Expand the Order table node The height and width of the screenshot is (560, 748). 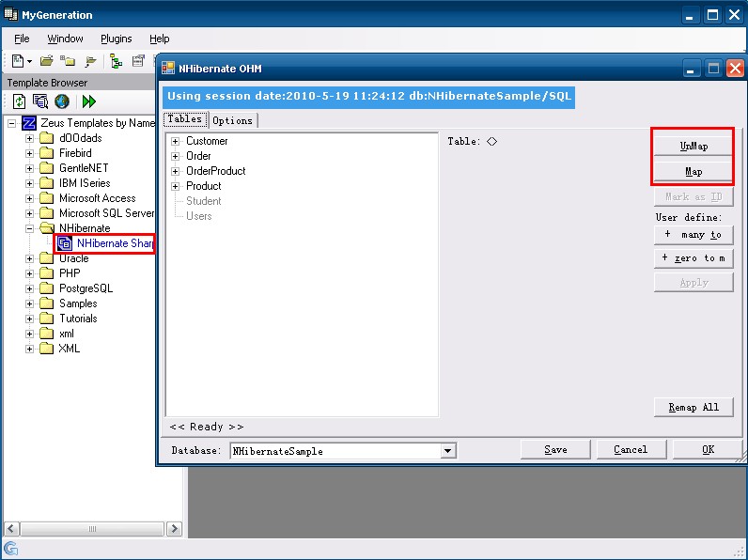tap(175, 157)
